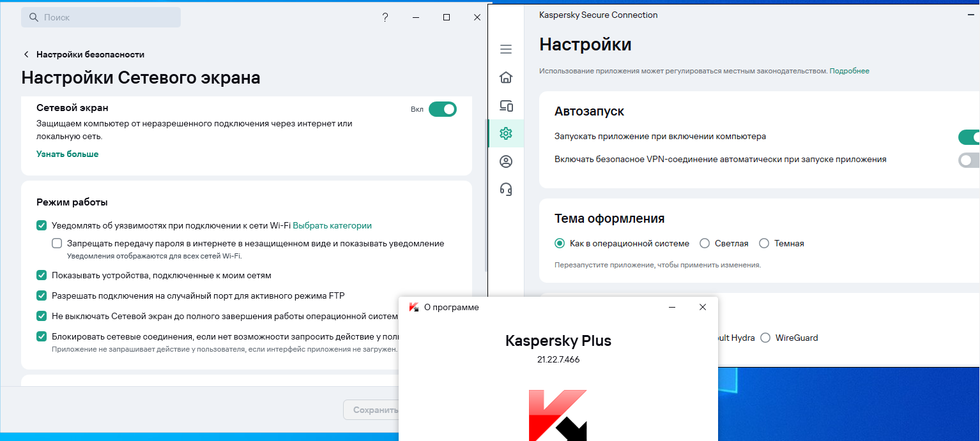This screenshot has width=980, height=441.
Task: Go to Home icon in Secure Connection sidebar
Action: coord(506,77)
